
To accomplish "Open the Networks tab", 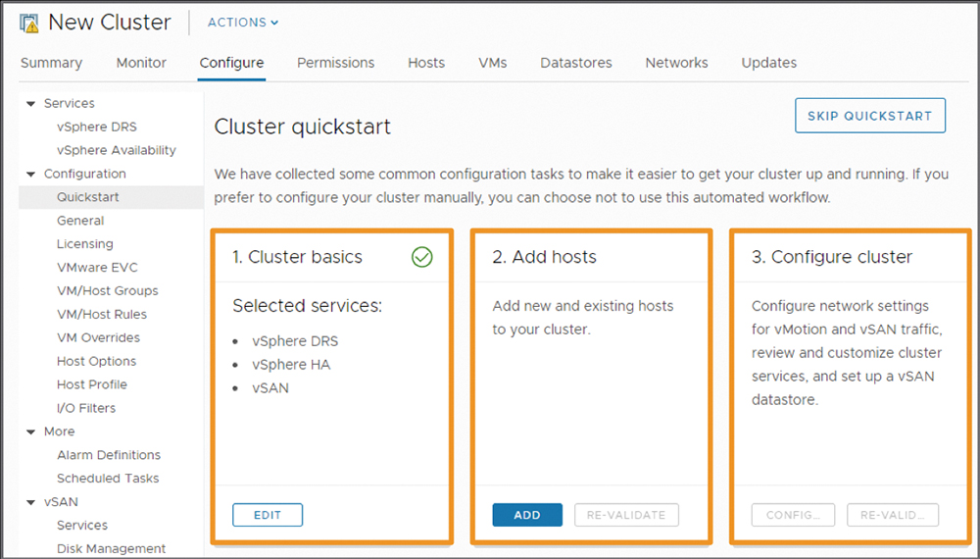I will point(677,63).
